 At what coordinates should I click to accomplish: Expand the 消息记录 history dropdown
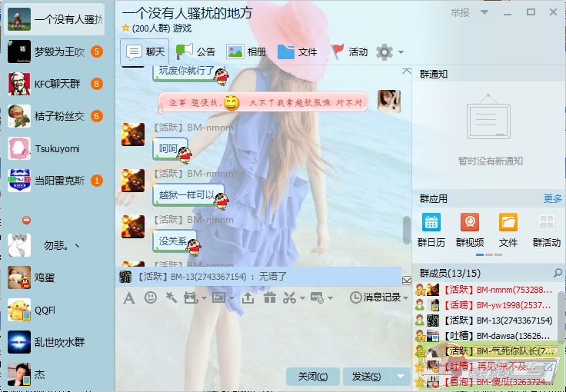pos(405,297)
